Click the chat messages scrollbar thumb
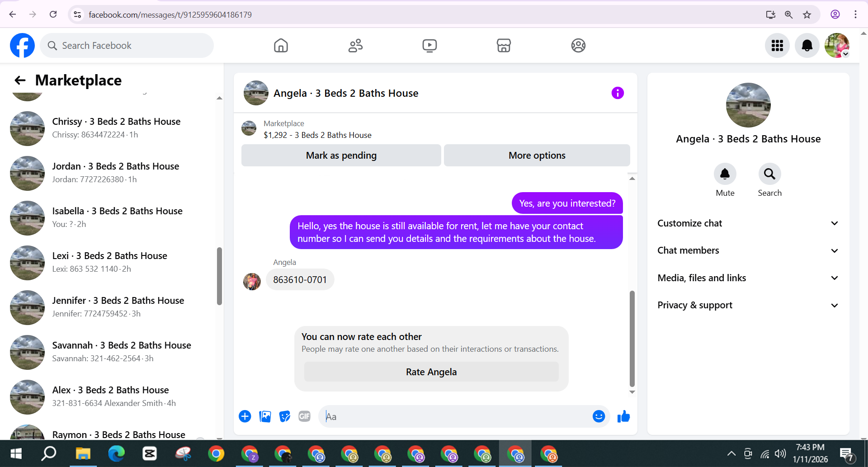This screenshot has height=467, width=868. (632, 338)
